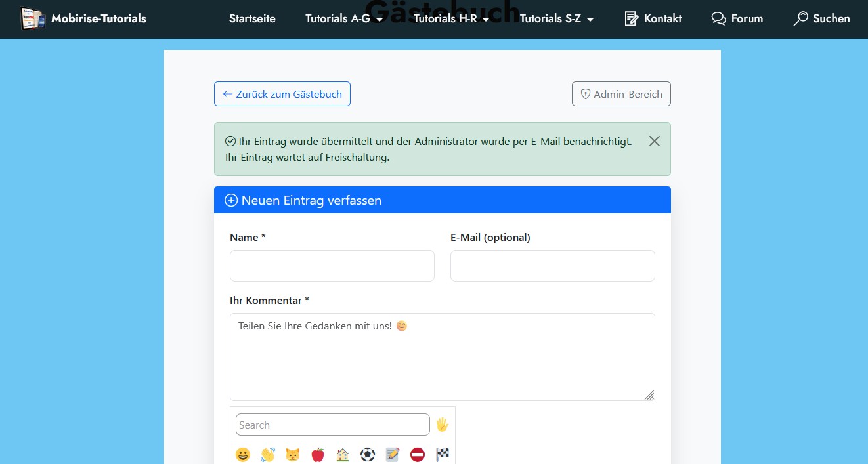This screenshot has width=868, height=464.
Task: Click the Ihr Kommentar * label
Action: point(269,301)
